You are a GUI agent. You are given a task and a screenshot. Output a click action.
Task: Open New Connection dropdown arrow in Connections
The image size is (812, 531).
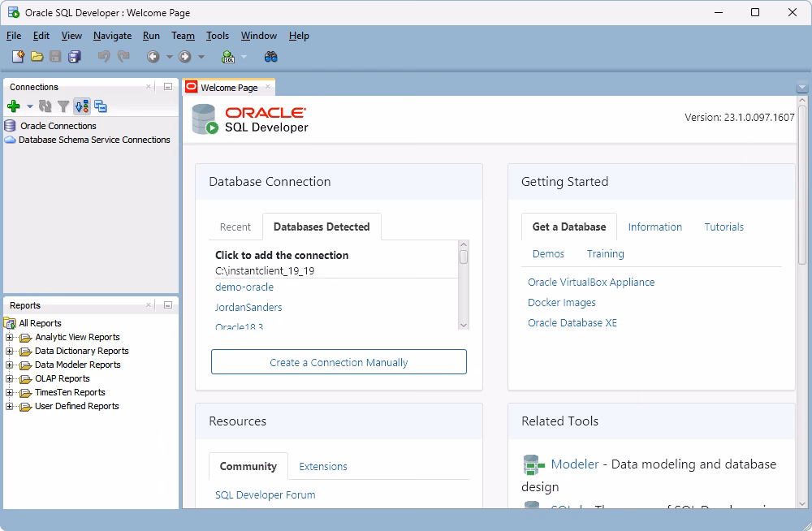(29, 106)
